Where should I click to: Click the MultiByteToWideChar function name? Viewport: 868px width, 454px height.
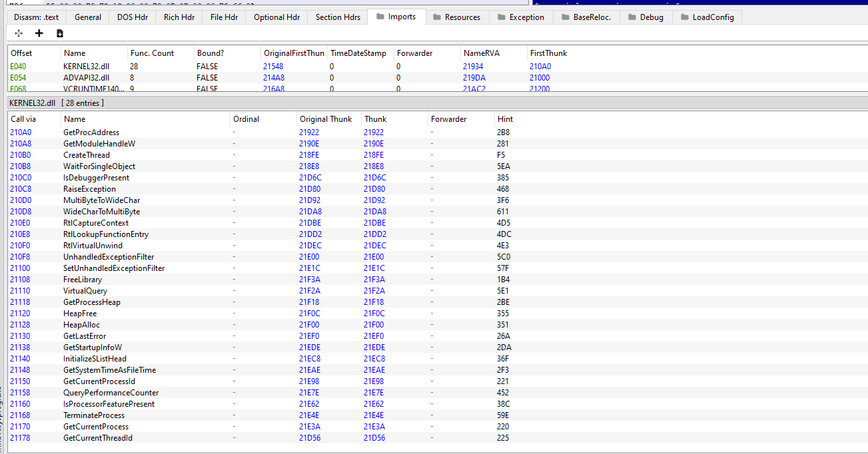coord(101,200)
